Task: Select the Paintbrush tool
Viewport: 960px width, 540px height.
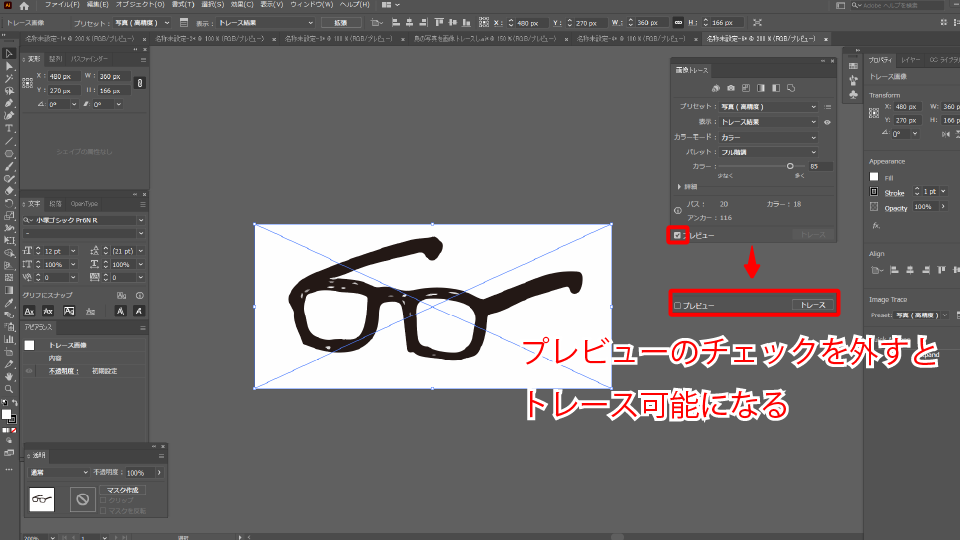Action: coord(9,166)
